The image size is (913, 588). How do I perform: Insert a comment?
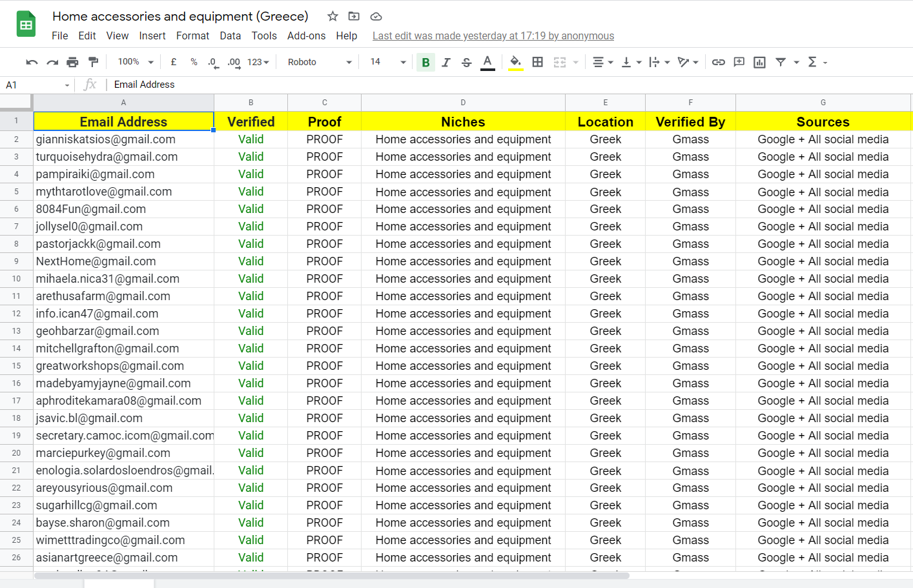tap(739, 62)
